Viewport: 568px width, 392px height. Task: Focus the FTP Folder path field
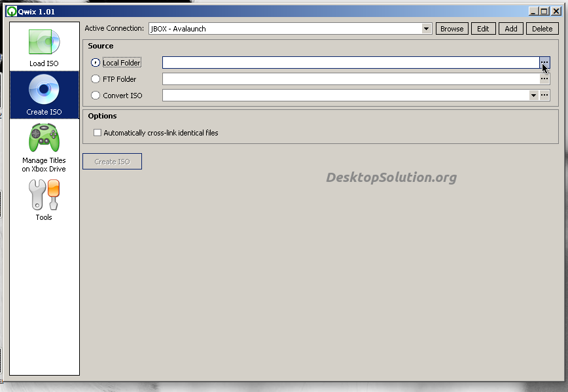pyautogui.click(x=351, y=79)
